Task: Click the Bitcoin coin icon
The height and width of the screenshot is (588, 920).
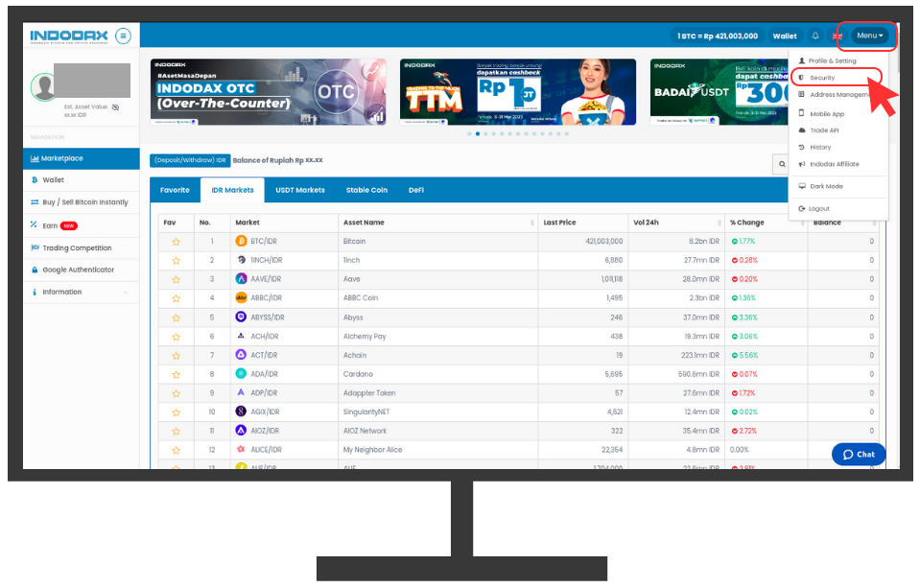Action: pyautogui.click(x=241, y=241)
